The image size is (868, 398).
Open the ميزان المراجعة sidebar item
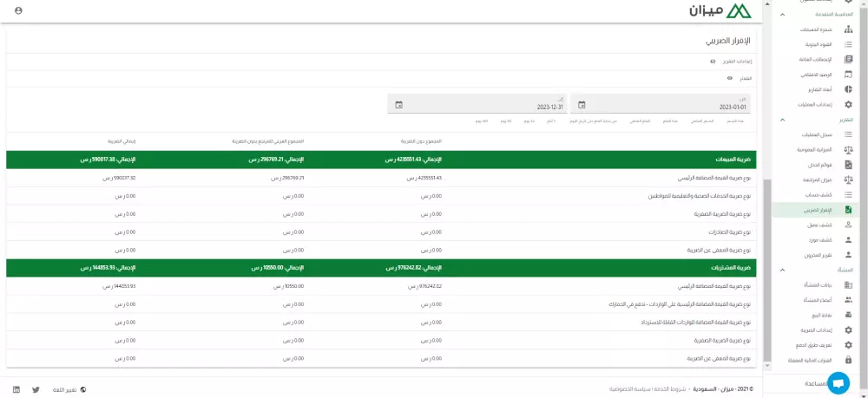(x=815, y=179)
